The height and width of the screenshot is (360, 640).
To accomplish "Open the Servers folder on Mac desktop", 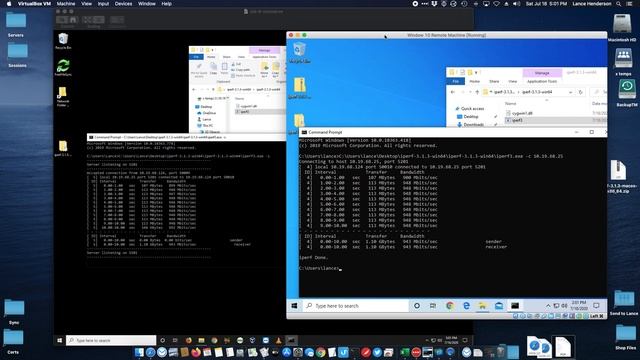I will (x=16, y=24).
